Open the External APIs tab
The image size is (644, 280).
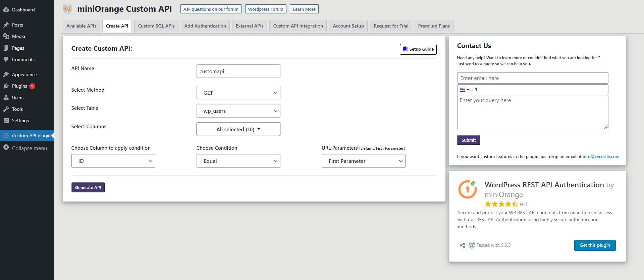point(250,26)
